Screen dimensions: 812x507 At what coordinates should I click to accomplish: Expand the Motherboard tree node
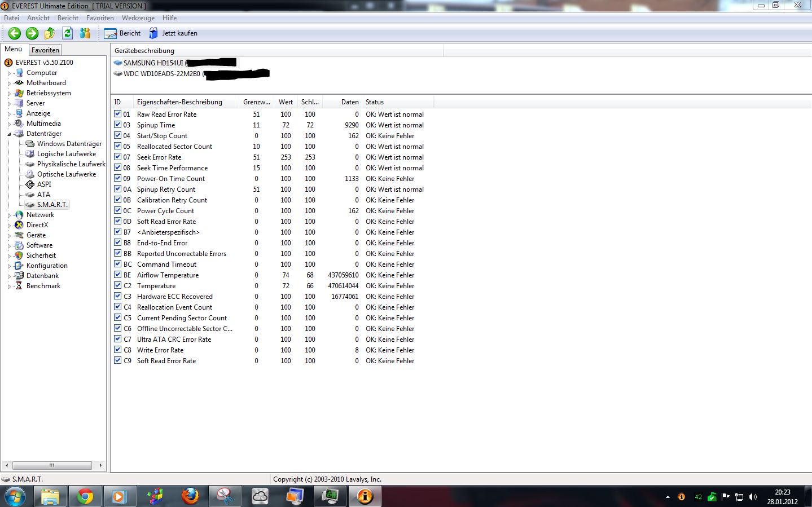tap(9, 83)
